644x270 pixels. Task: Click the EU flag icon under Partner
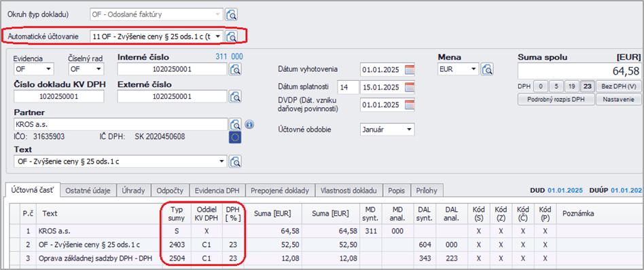point(235,138)
